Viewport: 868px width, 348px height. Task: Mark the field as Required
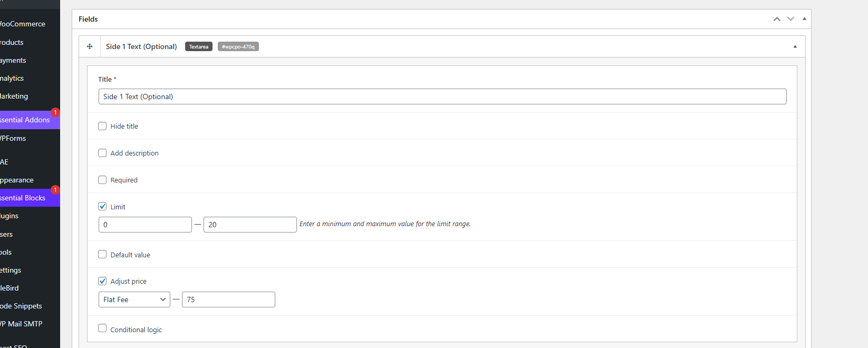(x=102, y=180)
